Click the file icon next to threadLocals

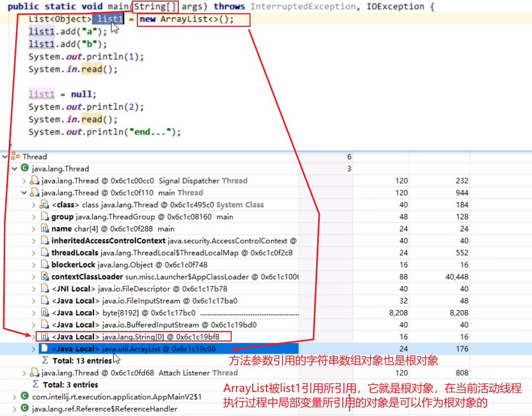coord(45,253)
